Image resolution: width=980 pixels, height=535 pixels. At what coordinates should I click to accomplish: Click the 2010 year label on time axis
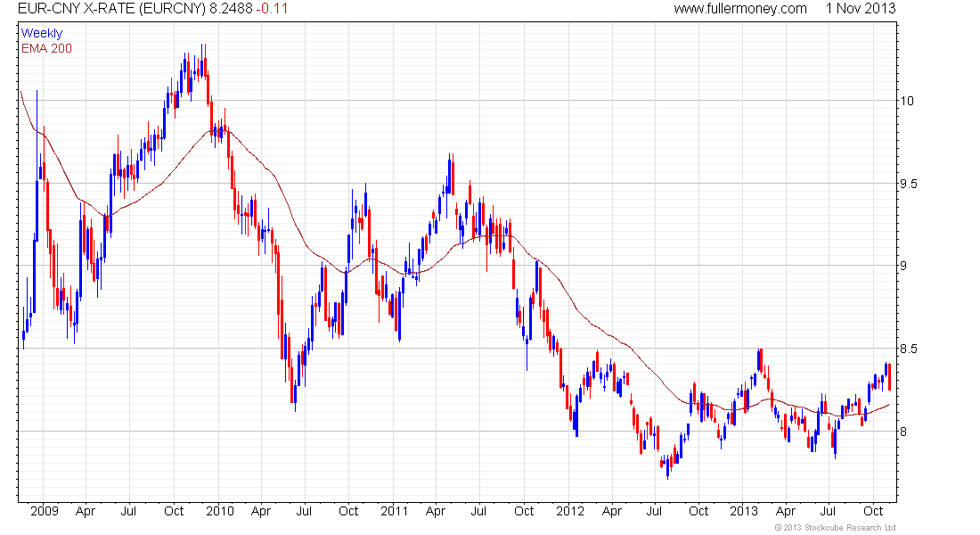point(220,511)
